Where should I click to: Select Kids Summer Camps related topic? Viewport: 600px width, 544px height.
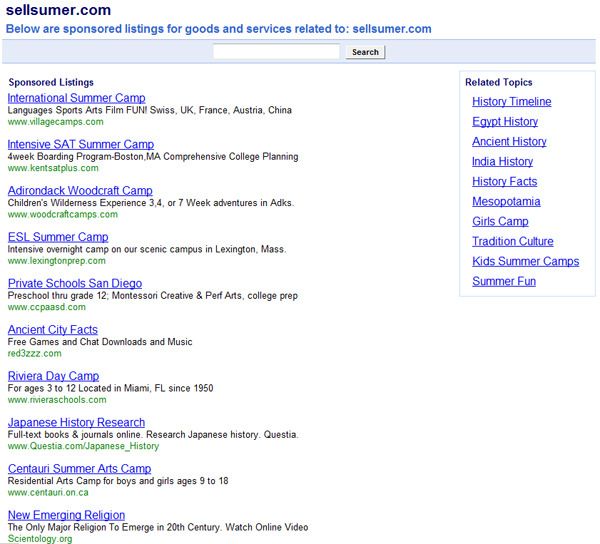click(526, 261)
